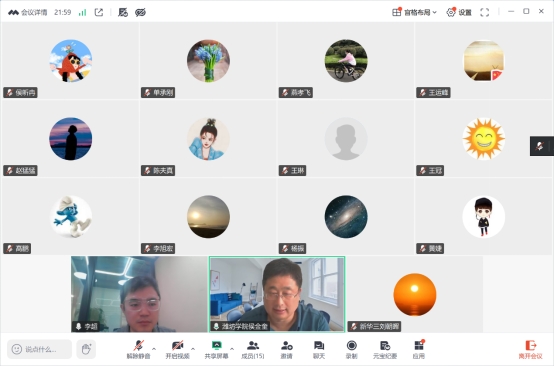Image resolution: width=554 pixels, height=367 pixels.
Task: Leave the meeting with 离开会议
Action: (530, 349)
